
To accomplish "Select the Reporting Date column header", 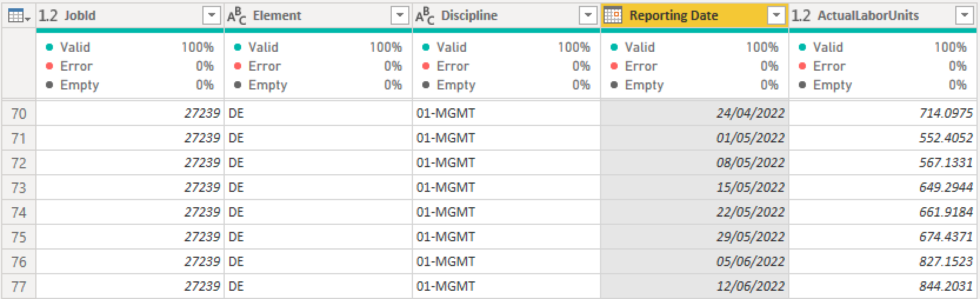I will 695,16.
